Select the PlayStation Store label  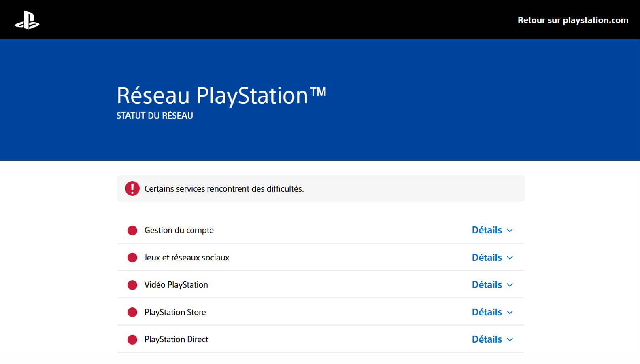[x=175, y=312]
